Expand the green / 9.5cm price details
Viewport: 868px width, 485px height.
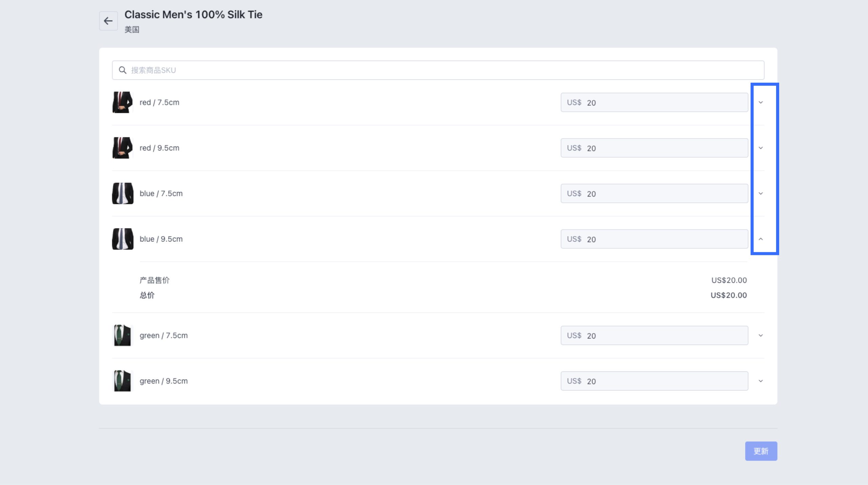point(761,381)
